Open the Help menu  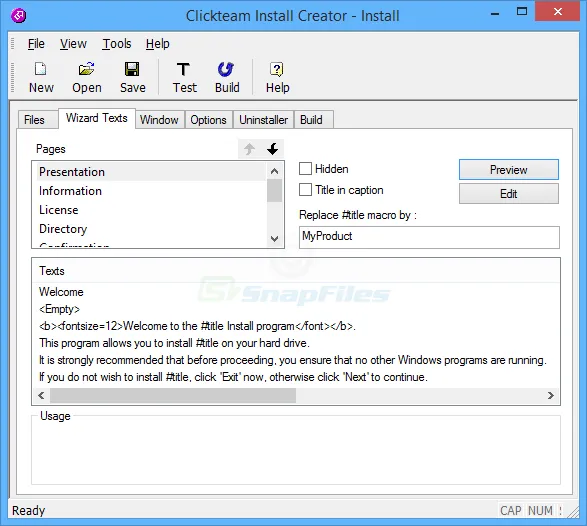tap(158, 44)
